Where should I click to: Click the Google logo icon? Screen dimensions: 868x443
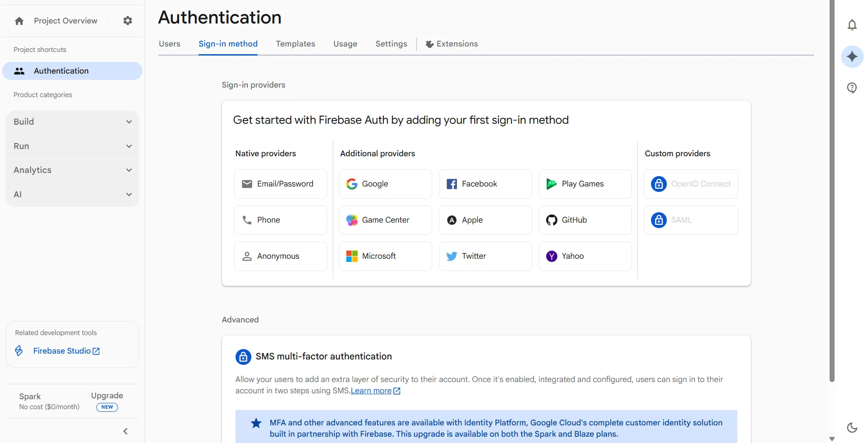[352, 184]
